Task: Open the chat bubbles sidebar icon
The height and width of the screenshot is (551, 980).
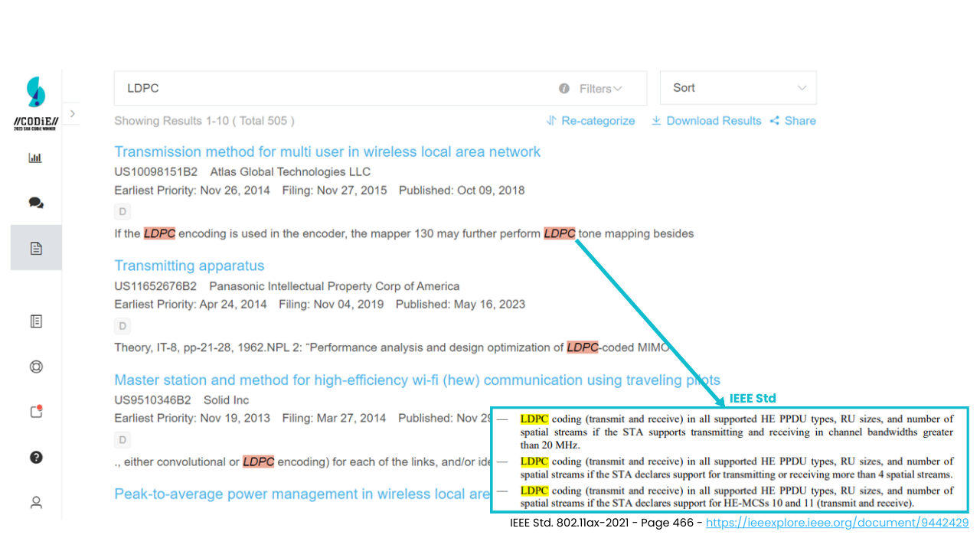Action: click(x=35, y=203)
